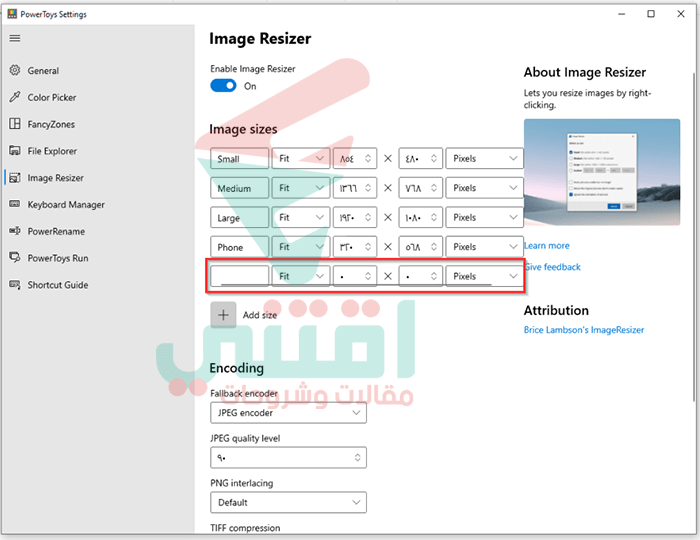The height and width of the screenshot is (540, 700).
Task: Open Pixels unit dropdown for Large row
Action: click(484, 217)
